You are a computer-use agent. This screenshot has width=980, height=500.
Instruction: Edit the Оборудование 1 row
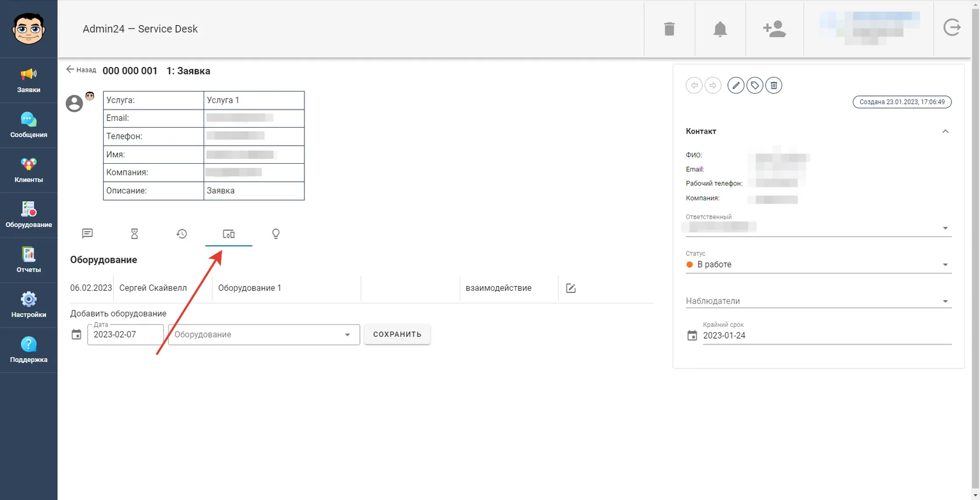[x=570, y=288]
